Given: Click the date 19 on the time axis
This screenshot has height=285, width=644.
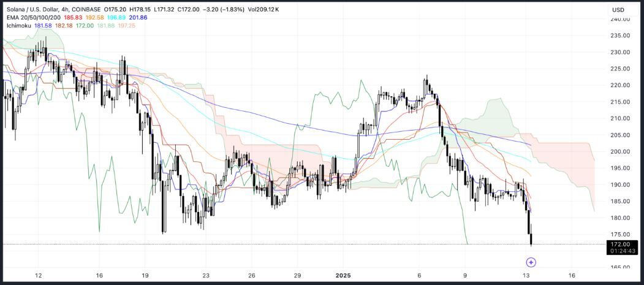Looking at the screenshot, I should 145,275.
